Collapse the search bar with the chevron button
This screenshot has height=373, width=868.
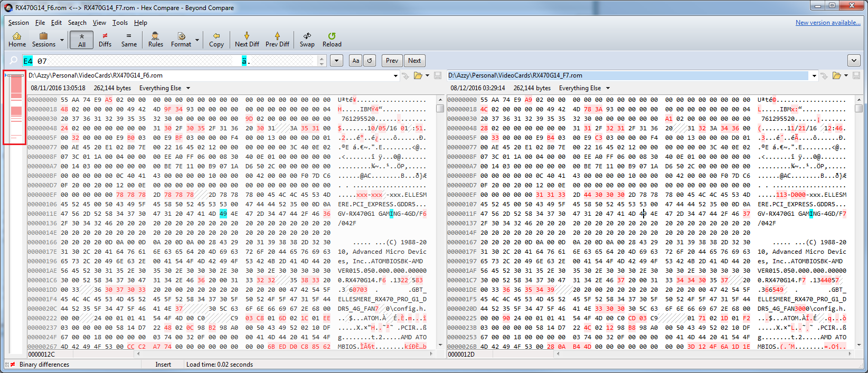coord(854,61)
